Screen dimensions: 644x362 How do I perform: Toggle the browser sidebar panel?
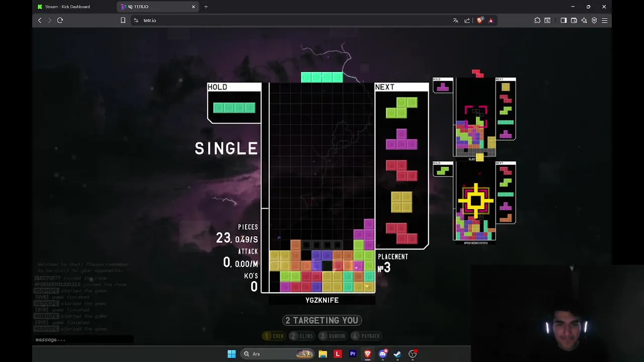563,20
